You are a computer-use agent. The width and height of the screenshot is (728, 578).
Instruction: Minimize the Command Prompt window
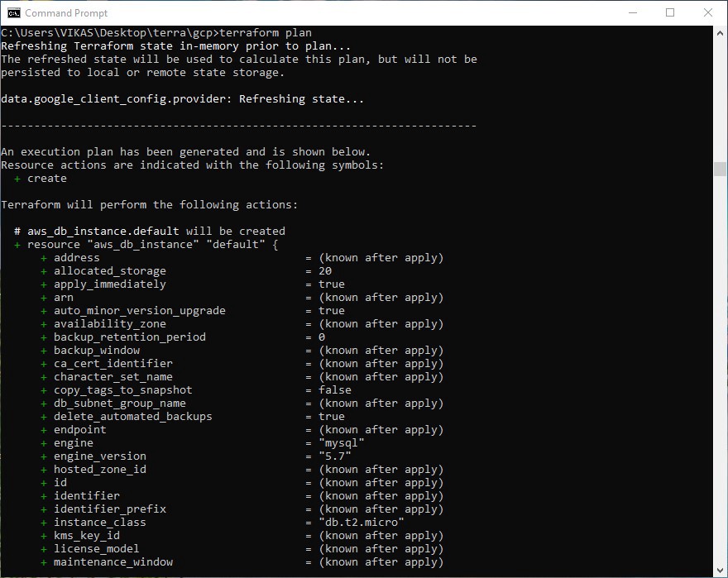(632, 12)
